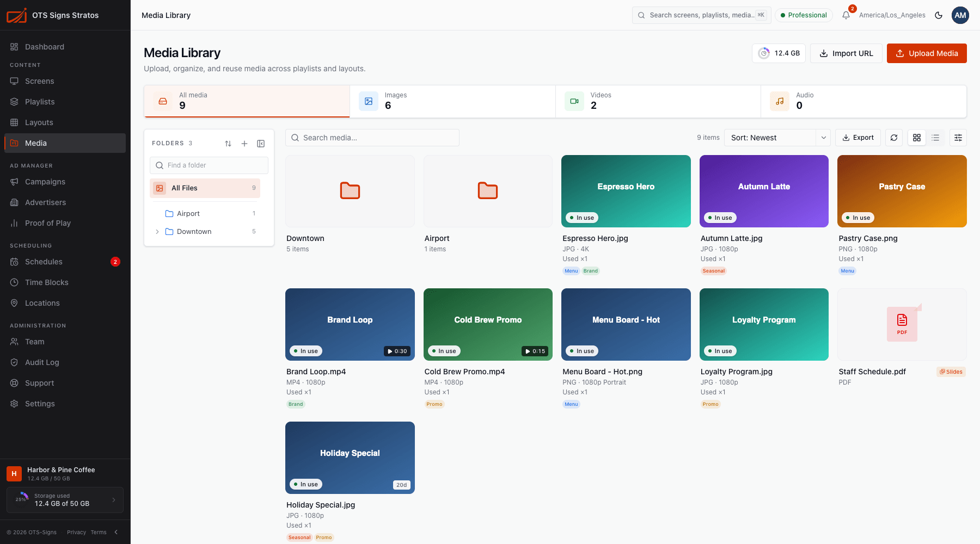Open Campaigns in the sidebar
Screen dimensions: 980x544
tap(65, 182)
